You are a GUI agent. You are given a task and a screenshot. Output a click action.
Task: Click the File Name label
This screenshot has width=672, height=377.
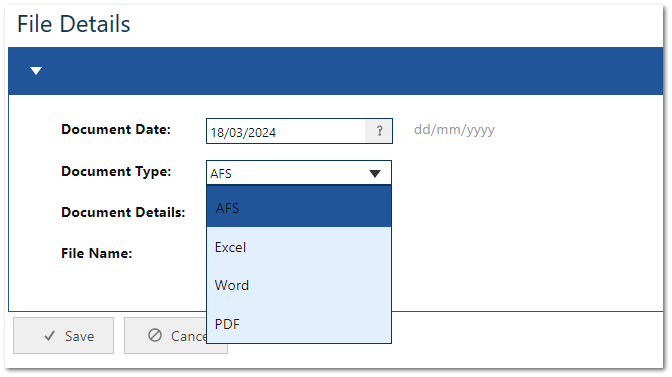[x=96, y=253]
